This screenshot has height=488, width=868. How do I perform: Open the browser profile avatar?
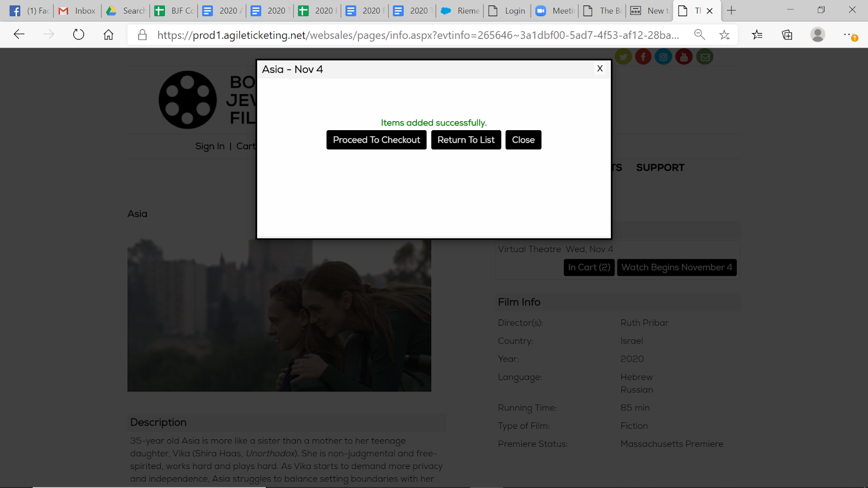coord(818,35)
